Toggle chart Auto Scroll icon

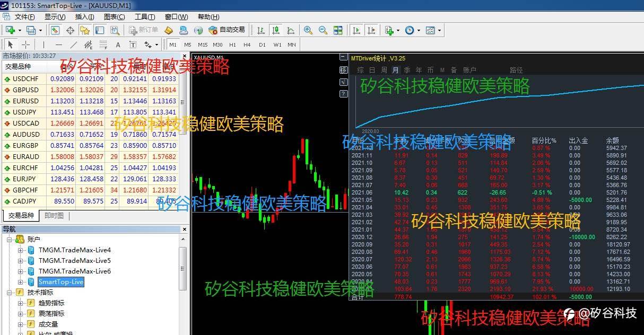click(356, 30)
